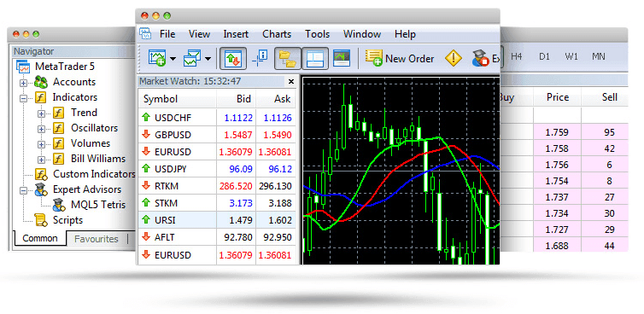Click the Expert Advisors graduate icon

(x=41, y=189)
